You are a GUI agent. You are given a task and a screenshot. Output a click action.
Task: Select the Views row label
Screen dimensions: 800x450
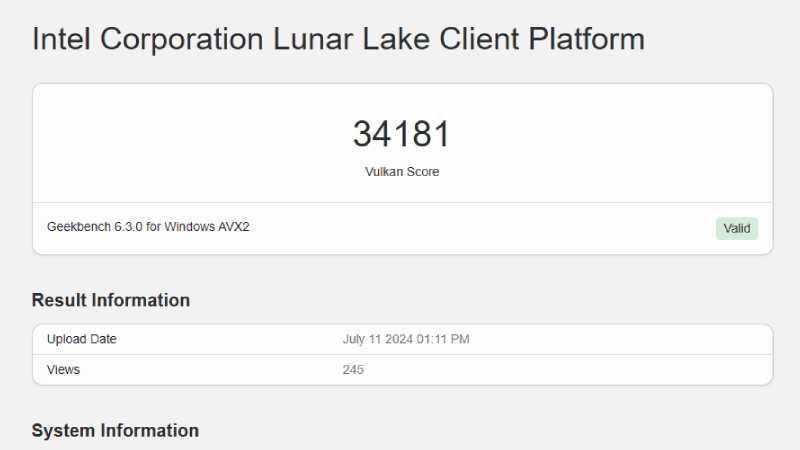click(x=63, y=370)
